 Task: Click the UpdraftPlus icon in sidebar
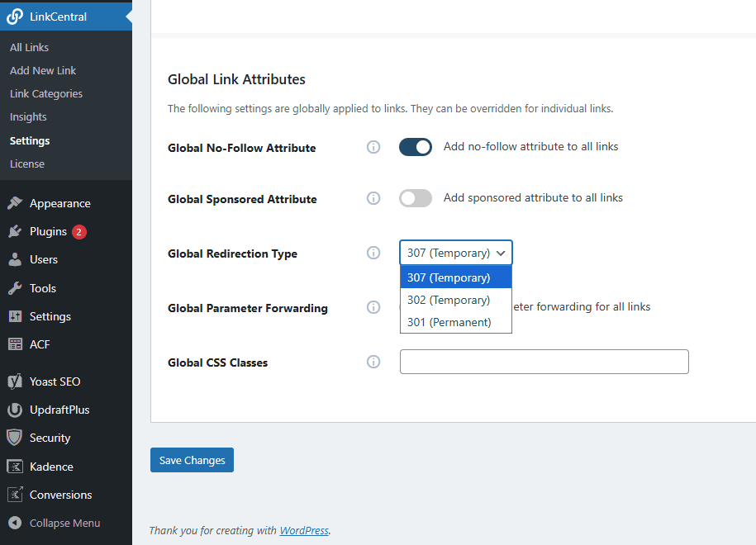coord(15,410)
